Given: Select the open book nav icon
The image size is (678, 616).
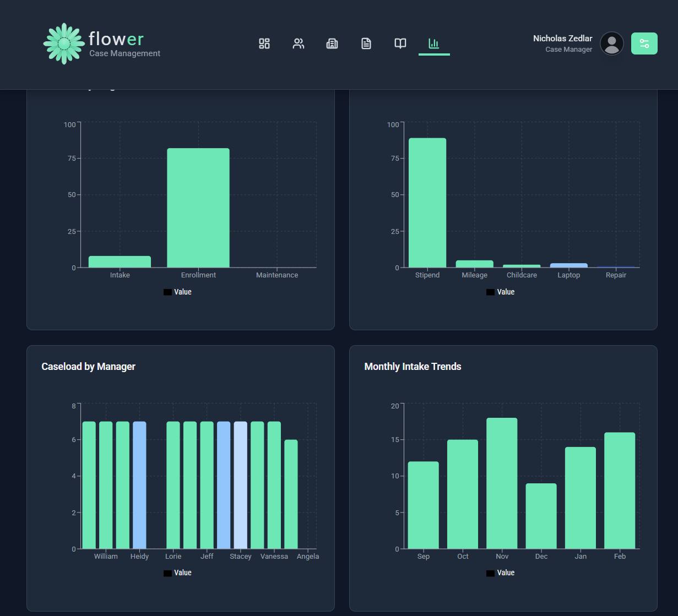Looking at the screenshot, I should tap(400, 43).
